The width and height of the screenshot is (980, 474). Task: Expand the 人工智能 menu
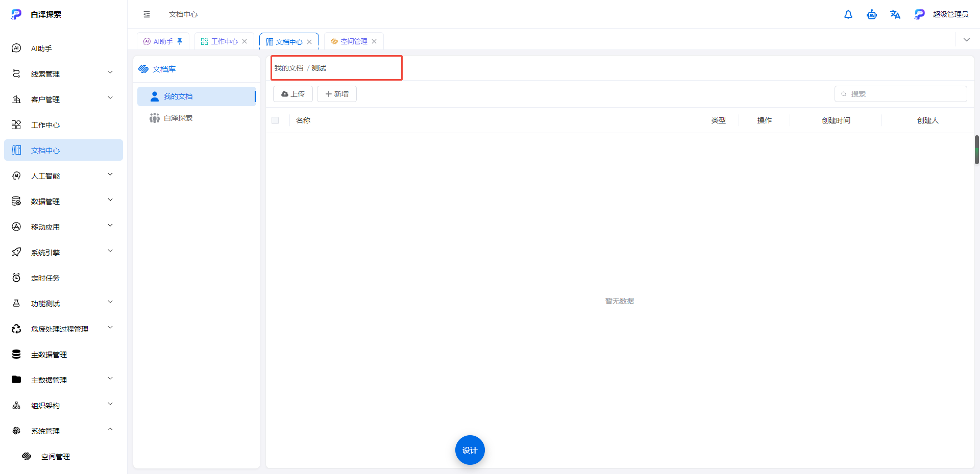pyautogui.click(x=63, y=176)
